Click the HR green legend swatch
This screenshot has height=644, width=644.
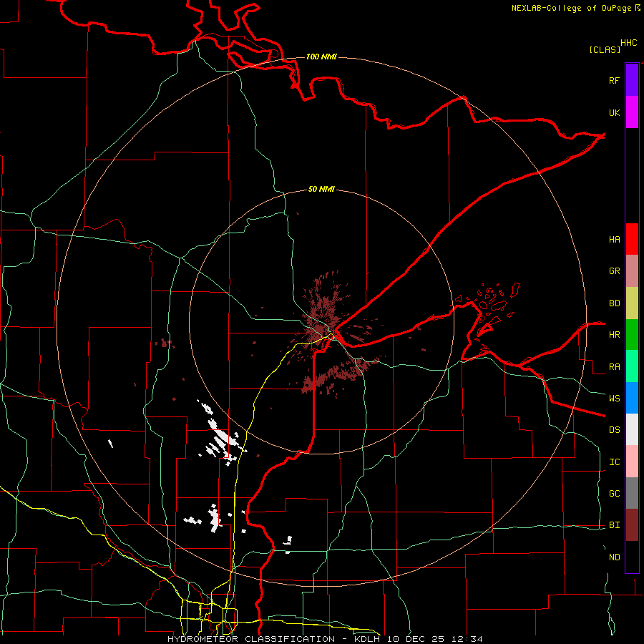tap(632, 335)
